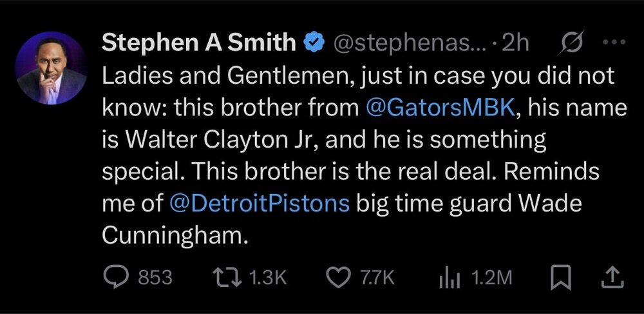Screen dimensions: 644x314
Task: Click the 853 replies count
Action: [x=155, y=277]
